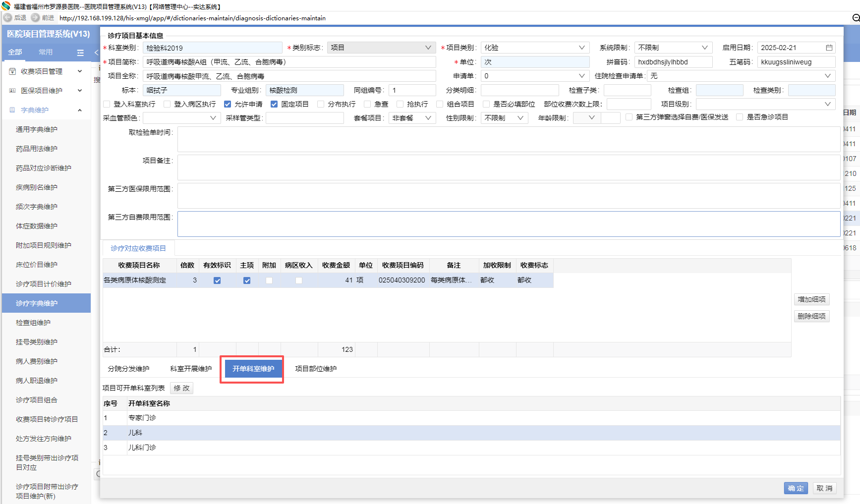Expand the 收费项目管理 sidebar section
Screen dimensions: 860x504
point(80,71)
